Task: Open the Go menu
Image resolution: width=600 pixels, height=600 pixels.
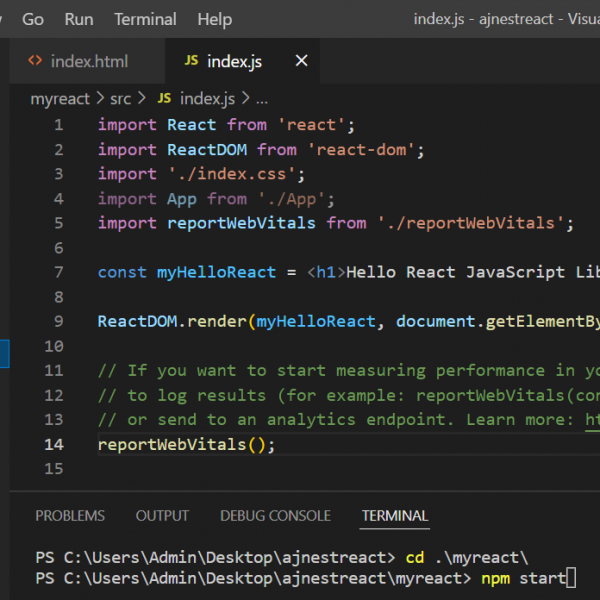Action: click(x=33, y=19)
